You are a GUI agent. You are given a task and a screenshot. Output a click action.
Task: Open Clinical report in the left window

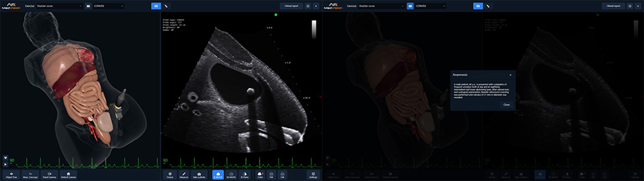[x=291, y=6]
